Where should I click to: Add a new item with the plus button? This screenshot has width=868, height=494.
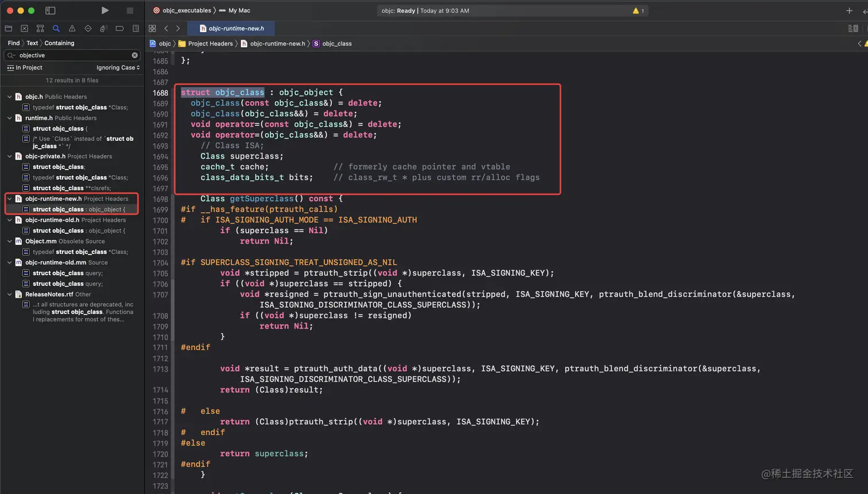click(849, 10)
